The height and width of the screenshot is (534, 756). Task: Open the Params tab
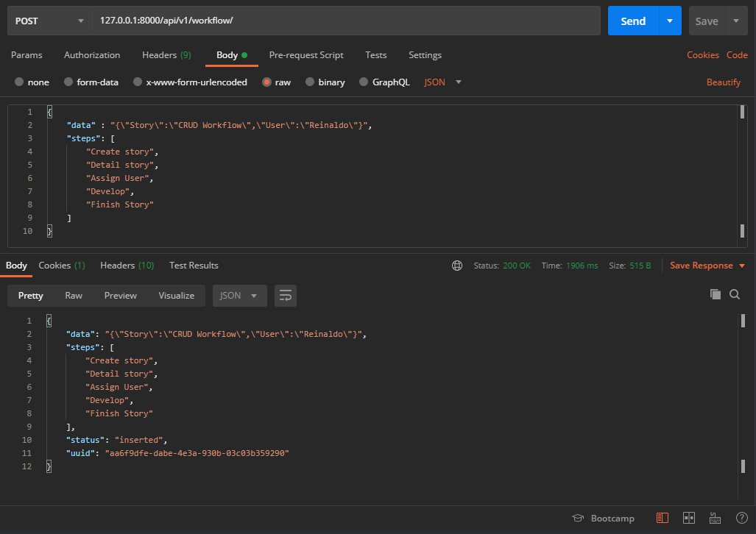[x=27, y=55]
